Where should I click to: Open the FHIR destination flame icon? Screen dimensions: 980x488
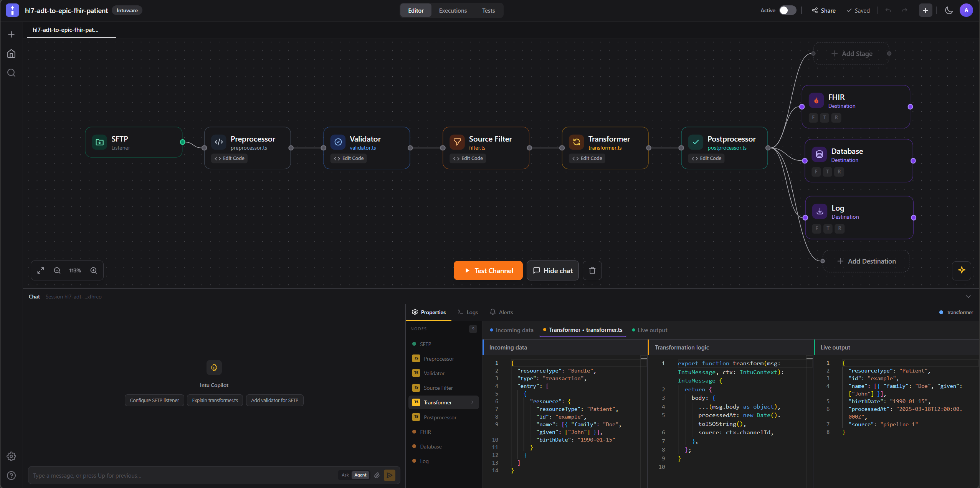pyautogui.click(x=816, y=100)
